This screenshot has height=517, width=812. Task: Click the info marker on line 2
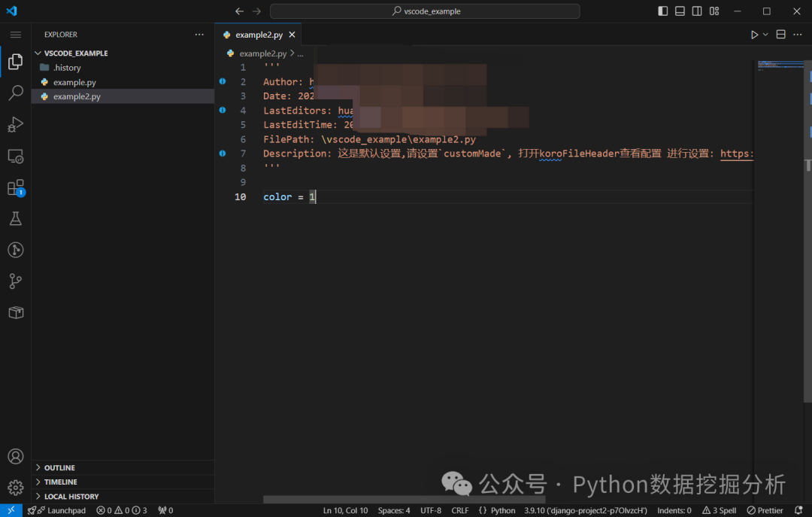click(x=222, y=81)
